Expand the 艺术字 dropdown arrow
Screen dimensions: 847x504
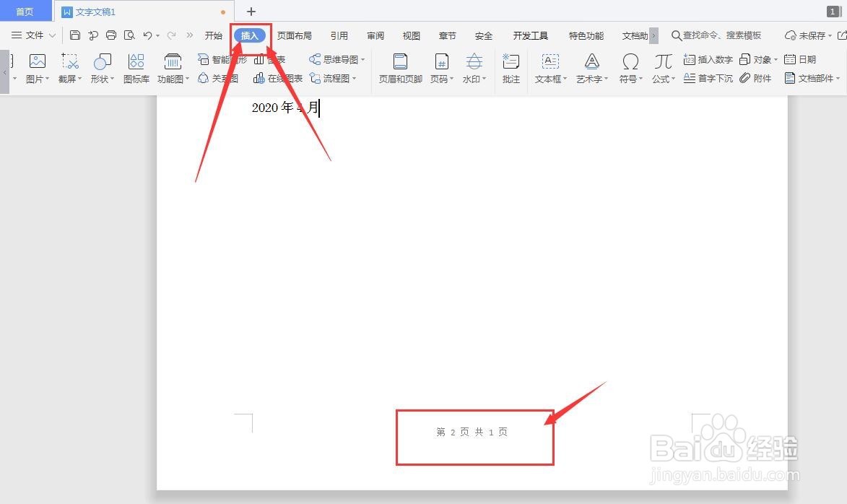point(606,79)
